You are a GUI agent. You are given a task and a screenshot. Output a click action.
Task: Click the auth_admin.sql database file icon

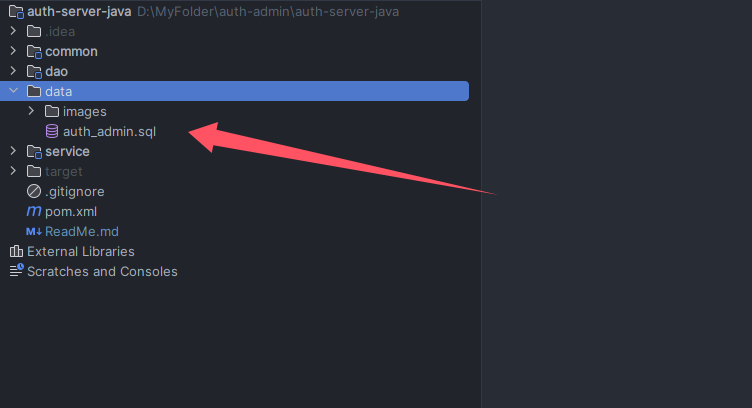click(52, 131)
